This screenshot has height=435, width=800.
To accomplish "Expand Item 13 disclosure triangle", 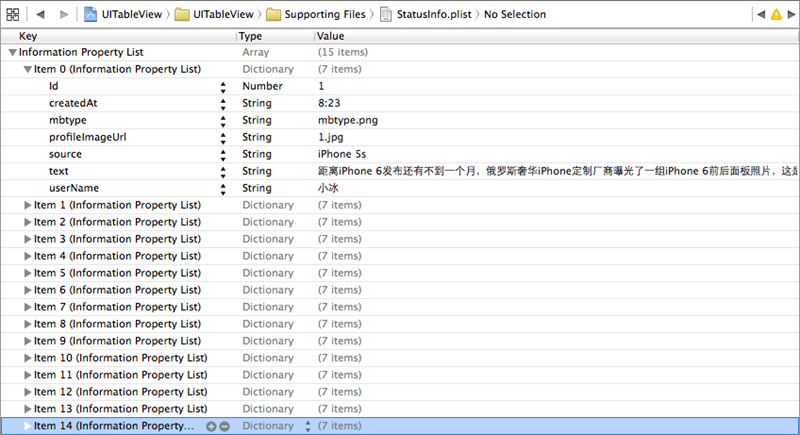I will coord(28,409).
